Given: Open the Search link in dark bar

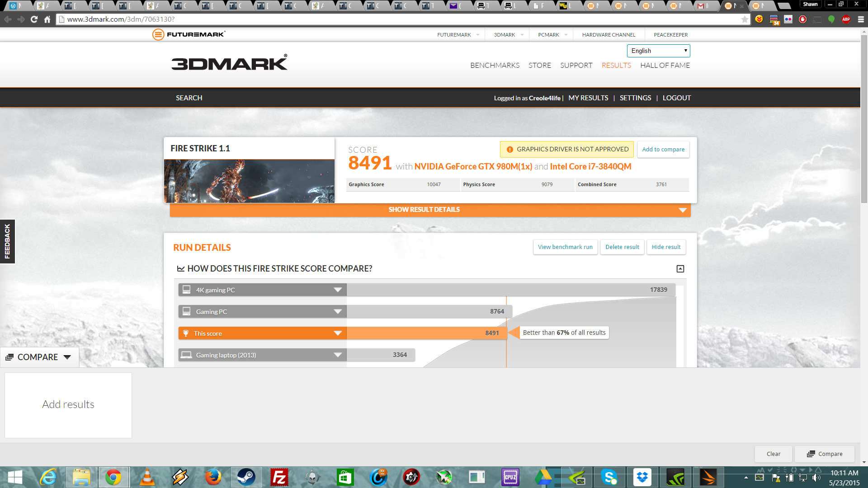Looking at the screenshot, I should [x=189, y=98].
